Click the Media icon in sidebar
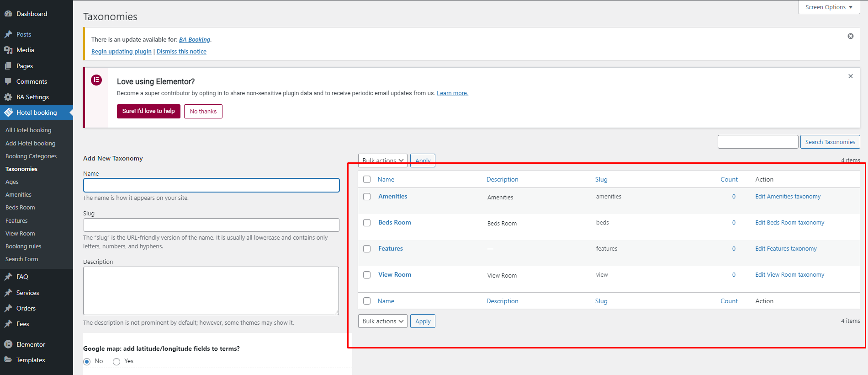This screenshot has height=375, width=868. (x=8, y=50)
